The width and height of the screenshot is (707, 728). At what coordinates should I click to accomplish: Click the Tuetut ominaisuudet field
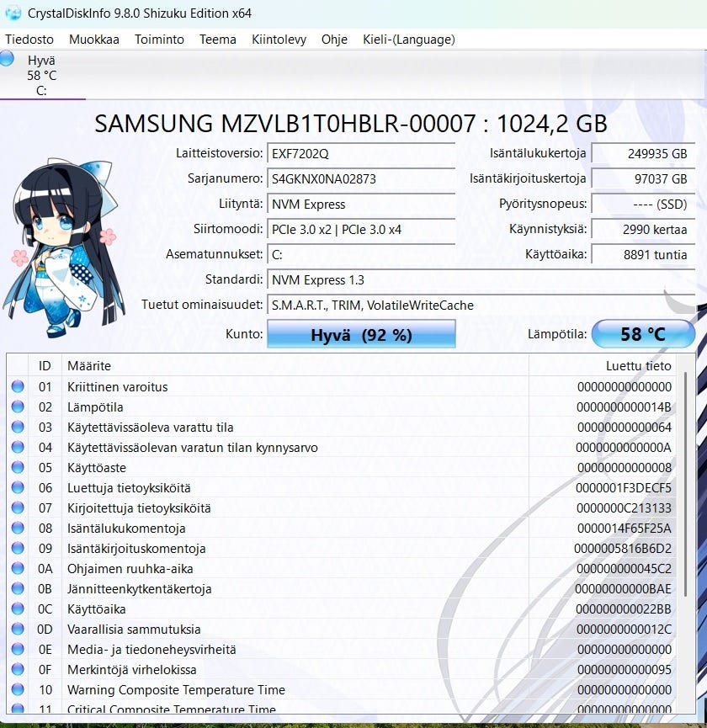(x=481, y=305)
